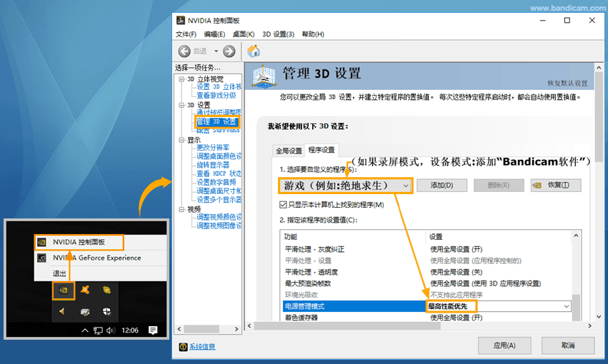
Task: Open the 编辑(E) menu
Action: coord(214,34)
